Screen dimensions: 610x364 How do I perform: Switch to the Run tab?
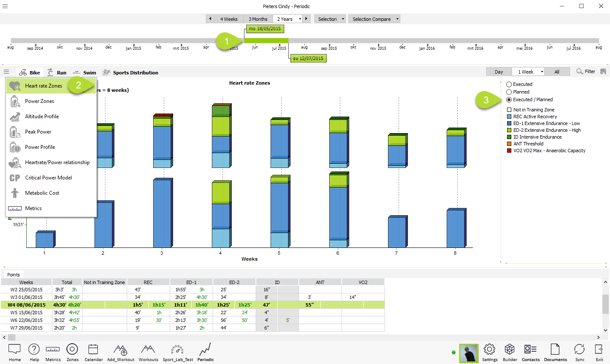[57, 73]
